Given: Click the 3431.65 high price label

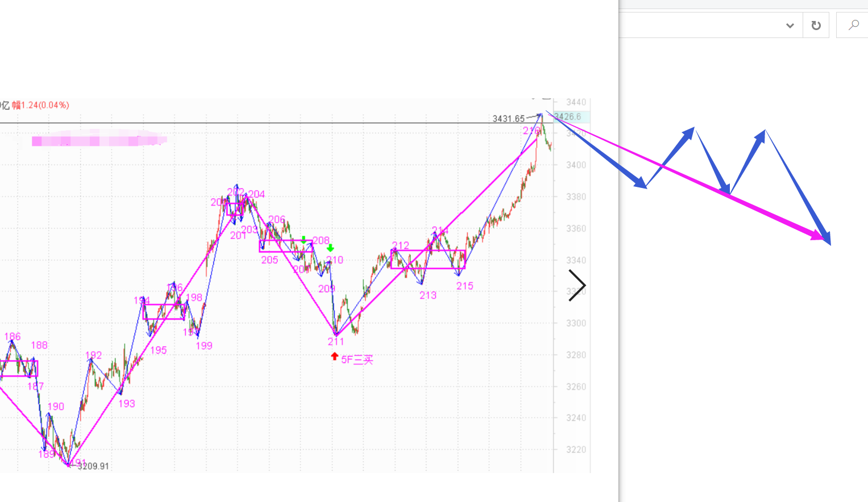Looking at the screenshot, I should point(508,119).
